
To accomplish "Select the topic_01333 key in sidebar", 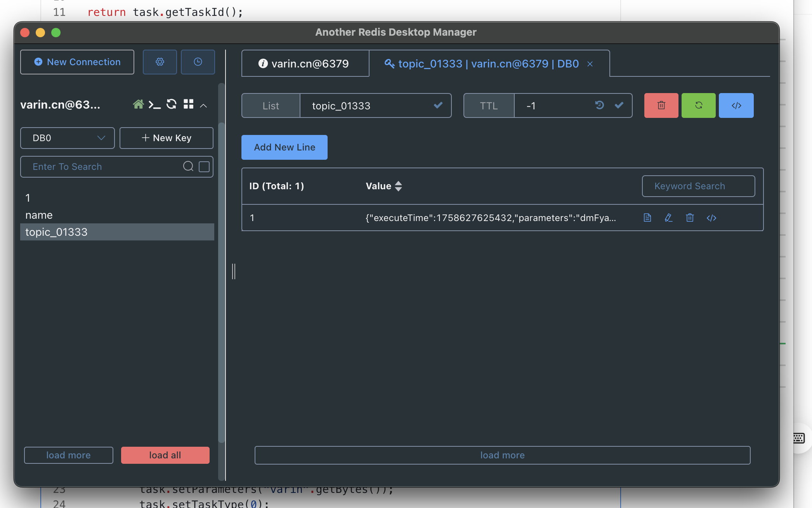I will (117, 232).
